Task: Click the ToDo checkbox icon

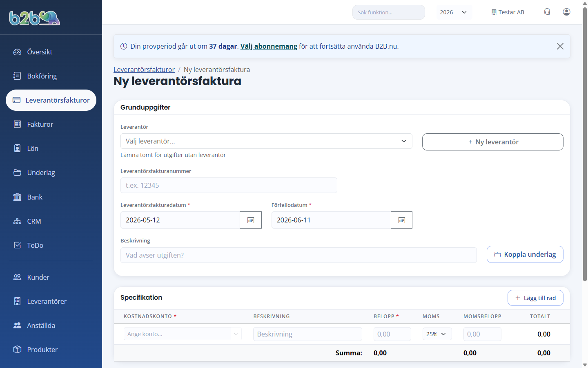Action: [x=17, y=245]
